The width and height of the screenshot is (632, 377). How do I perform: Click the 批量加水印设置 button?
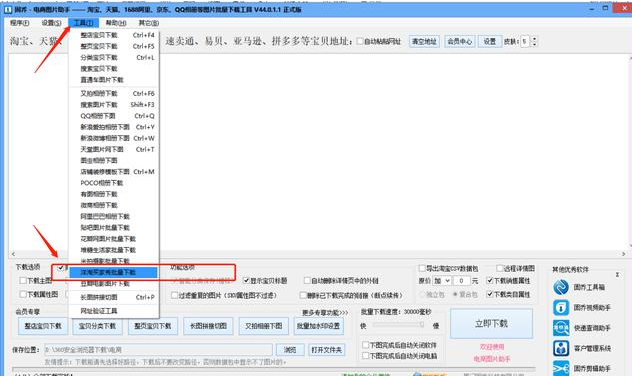(318, 326)
